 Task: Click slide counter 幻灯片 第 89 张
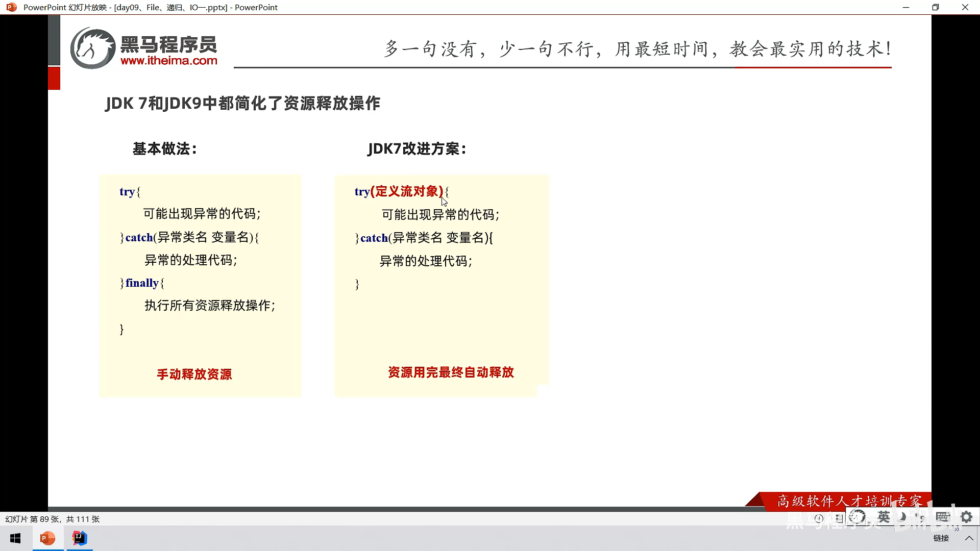[52, 519]
